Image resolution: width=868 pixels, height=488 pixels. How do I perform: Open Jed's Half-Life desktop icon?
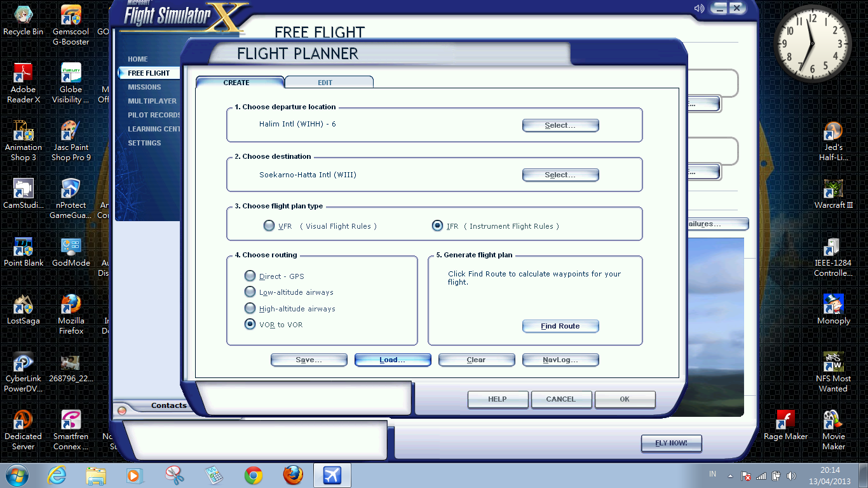(x=833, y=141)
